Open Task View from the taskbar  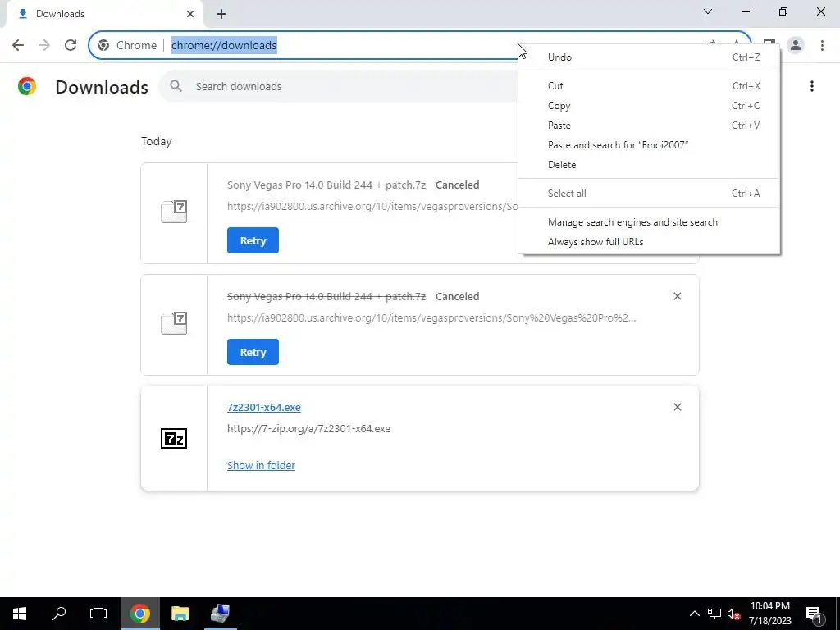click(x=98, y=614)
